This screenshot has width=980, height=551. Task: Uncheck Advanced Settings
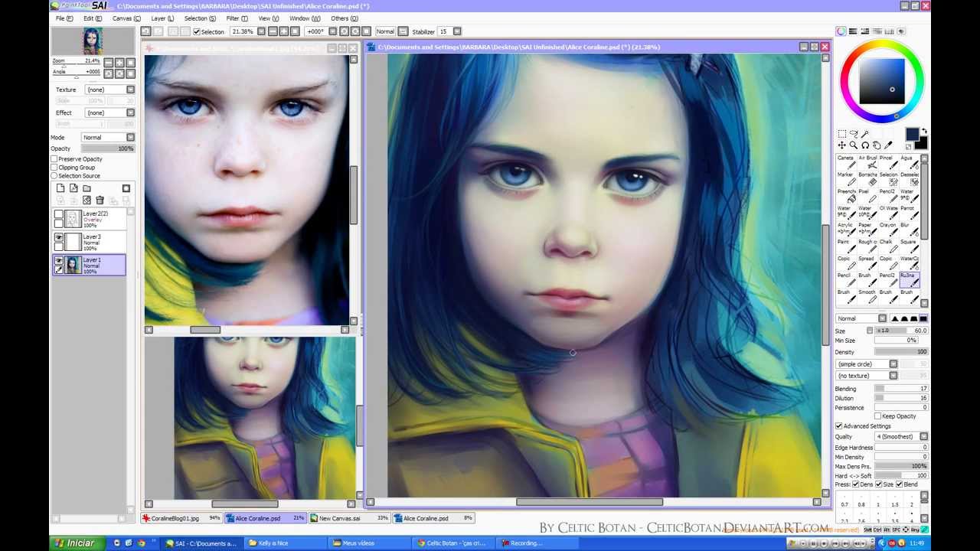(x=838, y=426)
